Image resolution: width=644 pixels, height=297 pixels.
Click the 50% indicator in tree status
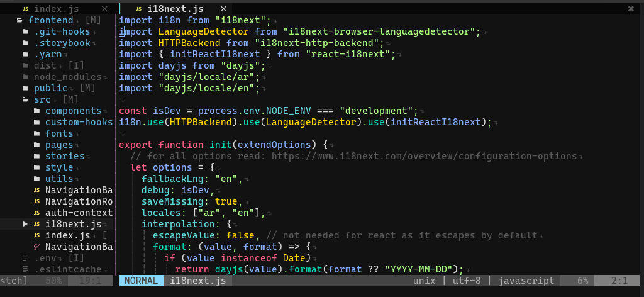54,281
